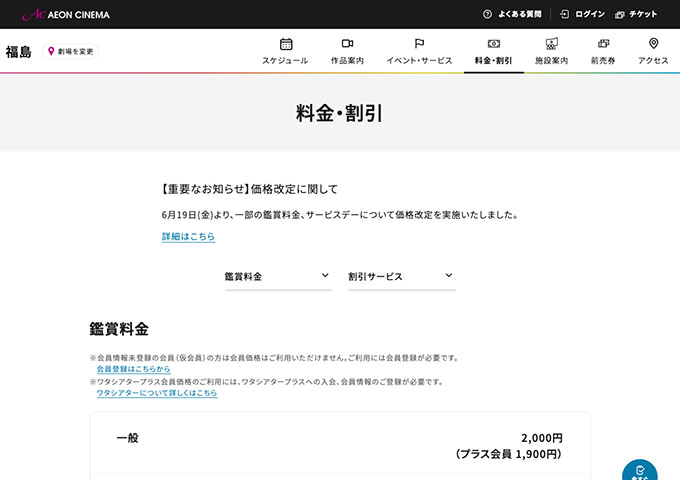Click the location pin アクセス icon
The width and height of the screenshot is (680, 480).
654,43
